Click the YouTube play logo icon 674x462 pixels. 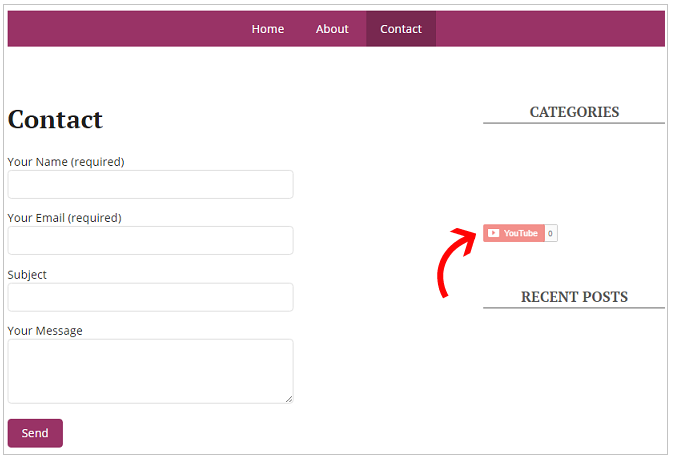coord(493,233)
